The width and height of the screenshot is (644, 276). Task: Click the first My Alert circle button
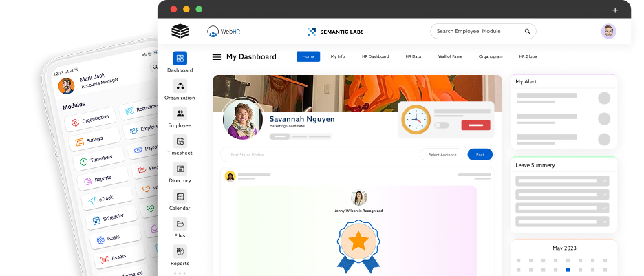(x=604, y=98)
